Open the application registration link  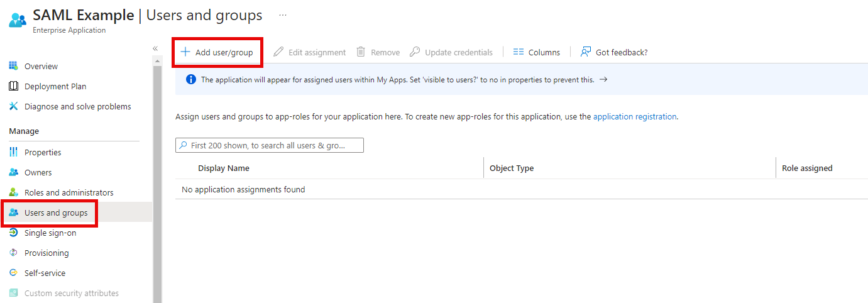[x=635, y=116]
